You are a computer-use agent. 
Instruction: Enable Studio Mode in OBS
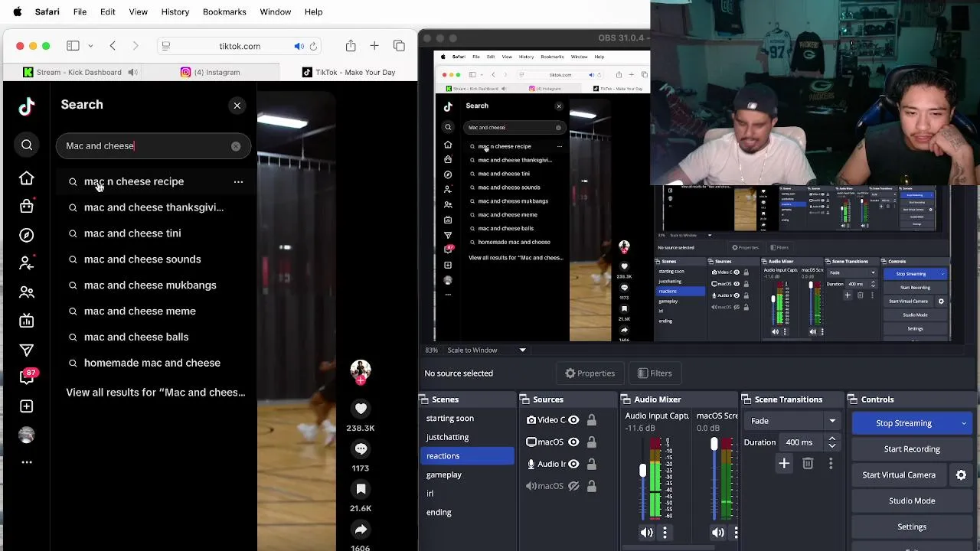(912, 501)
